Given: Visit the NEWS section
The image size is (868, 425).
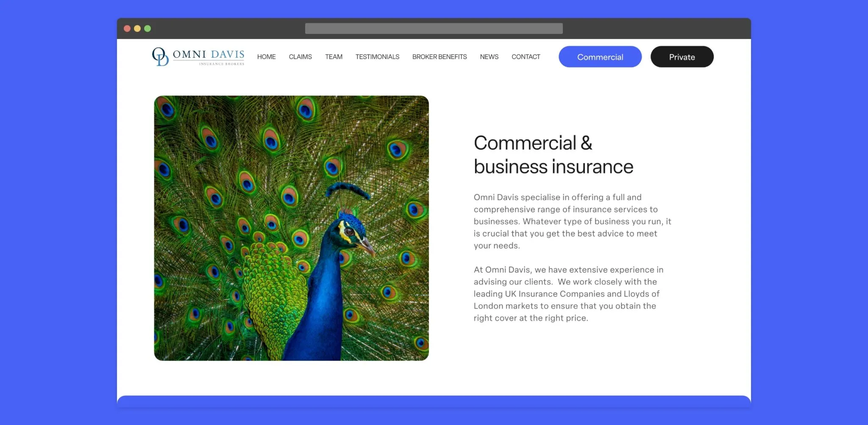Looking at the screenshot, I should pyautogui.click(x=489, y=57).
